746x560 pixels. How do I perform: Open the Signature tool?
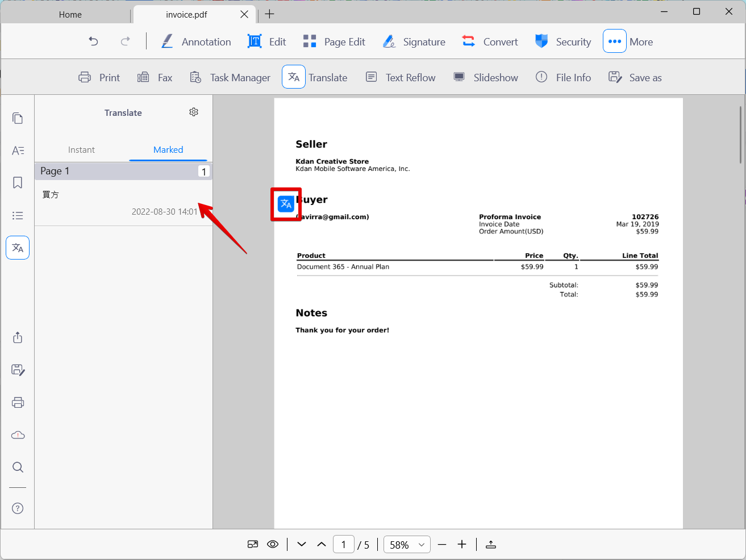point(414,41)
